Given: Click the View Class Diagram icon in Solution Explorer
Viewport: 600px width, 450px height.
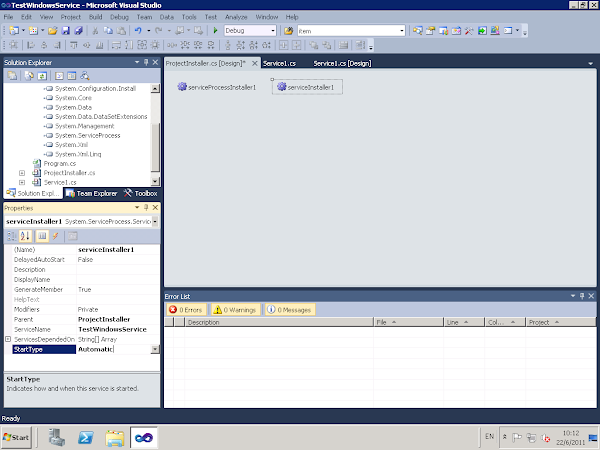Looking at the screenshot, I should pos(85,76).
